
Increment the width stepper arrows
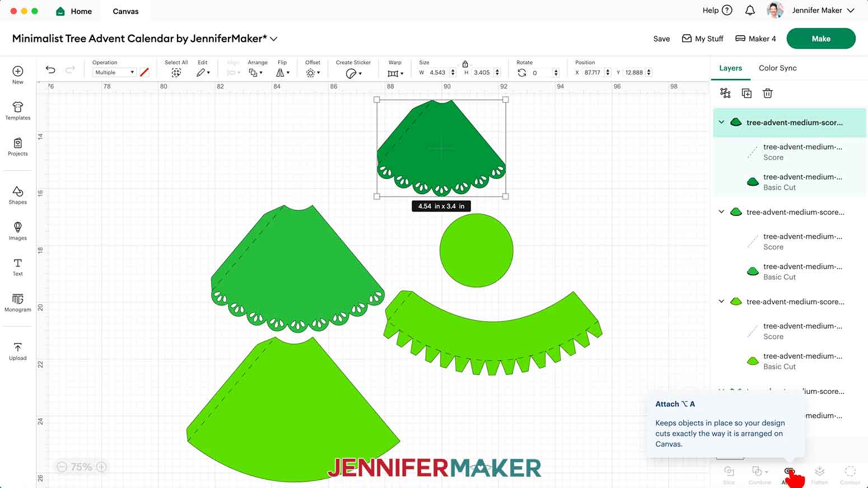452,73
